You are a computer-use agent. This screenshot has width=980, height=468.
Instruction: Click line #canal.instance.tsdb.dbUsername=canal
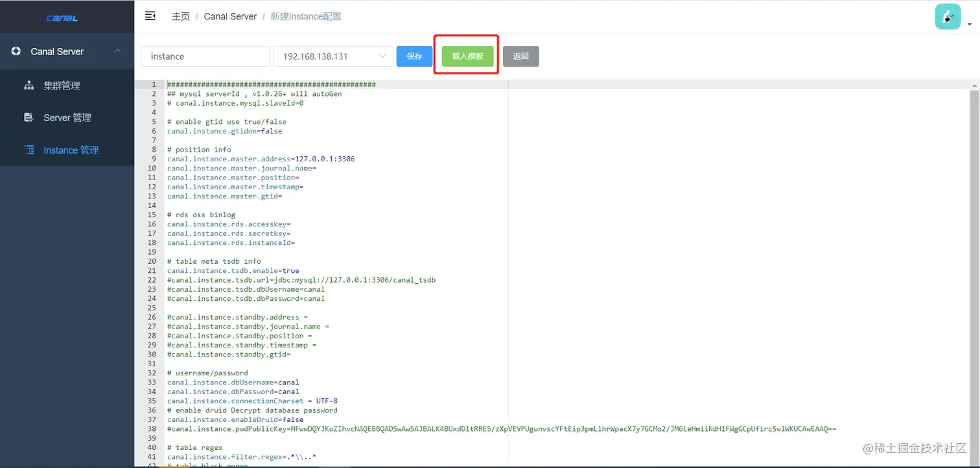click(246, 290)
